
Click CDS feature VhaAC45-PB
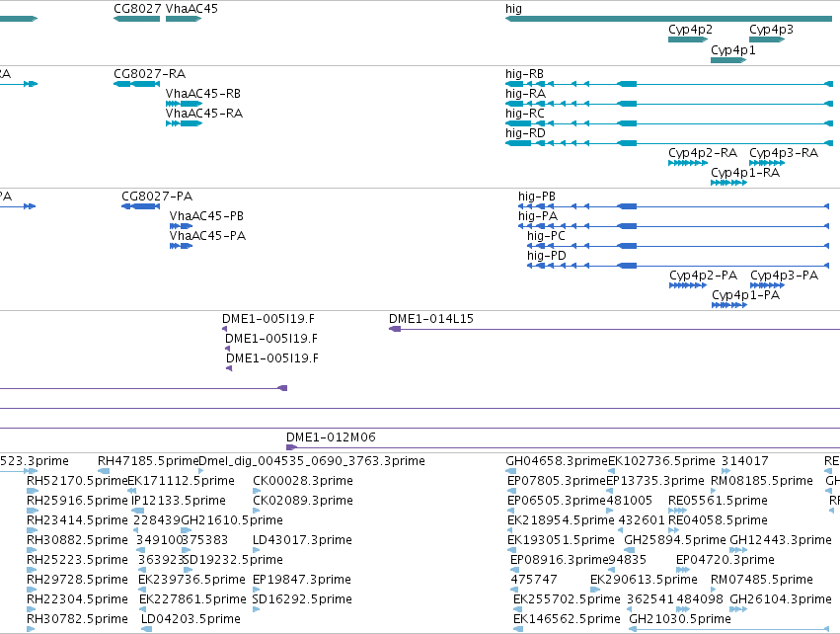tap(181, 226)
